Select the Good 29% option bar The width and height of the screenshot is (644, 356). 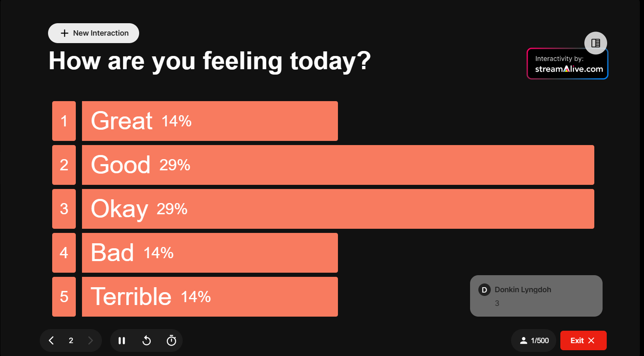pyautogui.click(x=338, y=165)
